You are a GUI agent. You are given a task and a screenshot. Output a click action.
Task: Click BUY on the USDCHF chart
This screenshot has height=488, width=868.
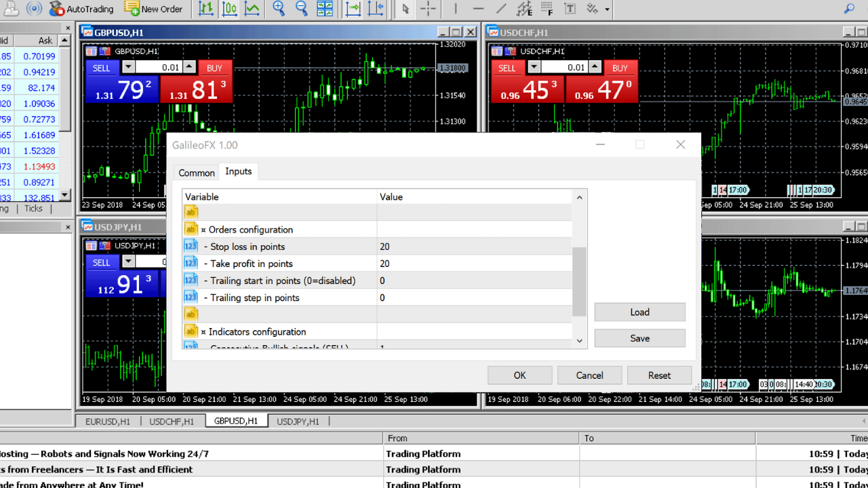[620, 68]
